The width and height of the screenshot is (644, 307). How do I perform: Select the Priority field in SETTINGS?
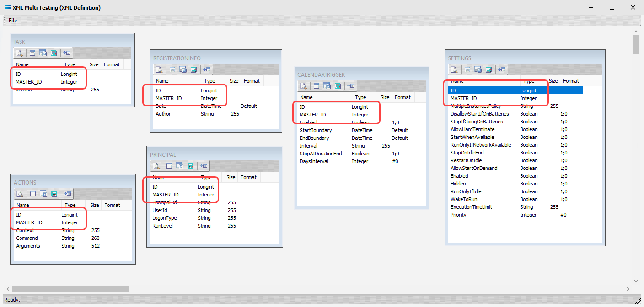pos(515,215)
